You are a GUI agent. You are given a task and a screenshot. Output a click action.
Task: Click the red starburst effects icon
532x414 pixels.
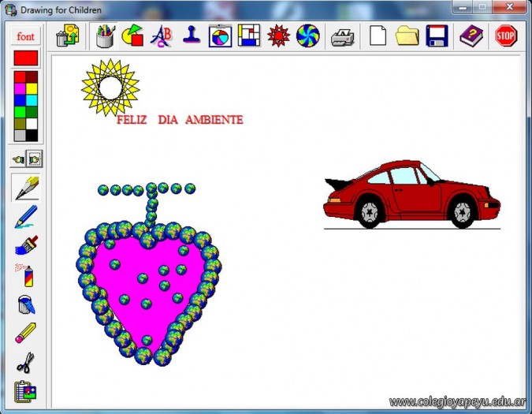point(278,35)
